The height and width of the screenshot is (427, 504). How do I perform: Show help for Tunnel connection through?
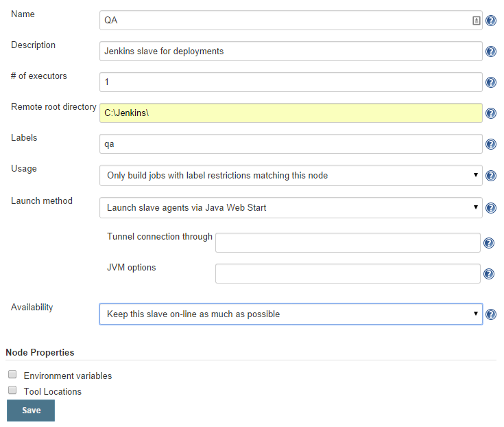click(x=489, y=243)
